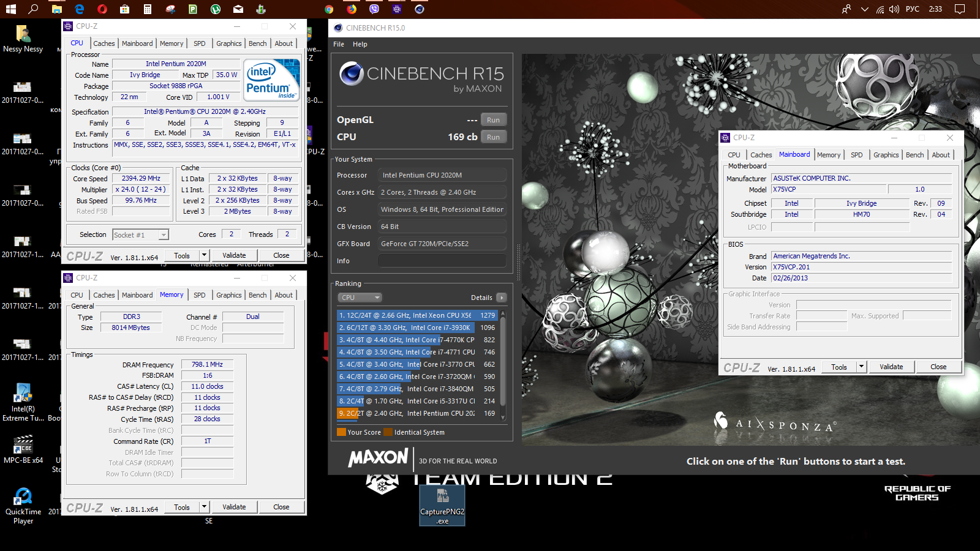
Task: Open the taskbar search magnifier
Action: click(x=34, y=9)
